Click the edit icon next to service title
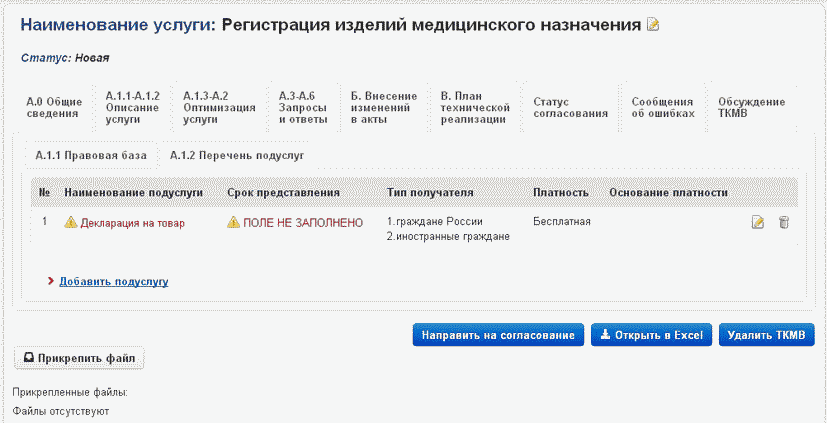Screen dimensions: 827x423 click(x=654, y=25)
